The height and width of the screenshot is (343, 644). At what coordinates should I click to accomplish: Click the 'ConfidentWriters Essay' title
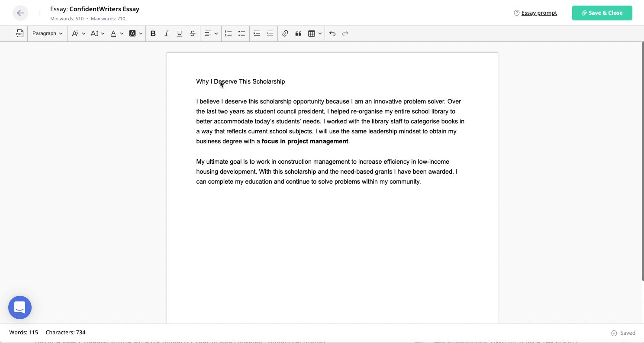pos(104,9)
